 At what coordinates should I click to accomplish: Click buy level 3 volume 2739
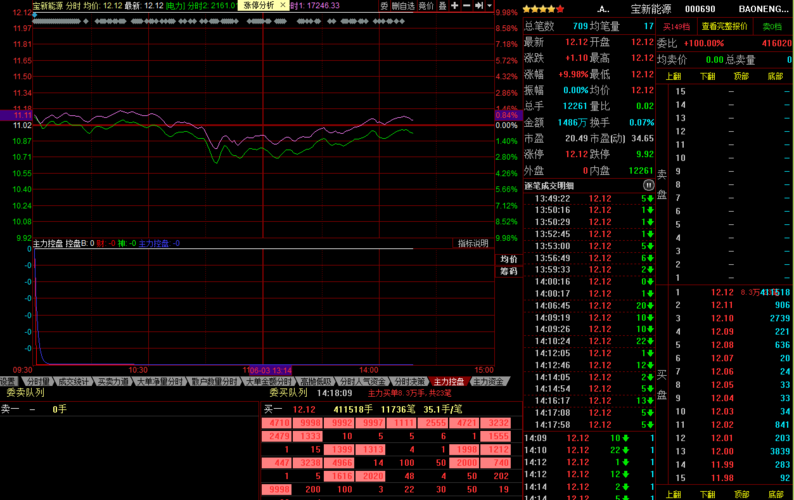(x=779, y=318)
